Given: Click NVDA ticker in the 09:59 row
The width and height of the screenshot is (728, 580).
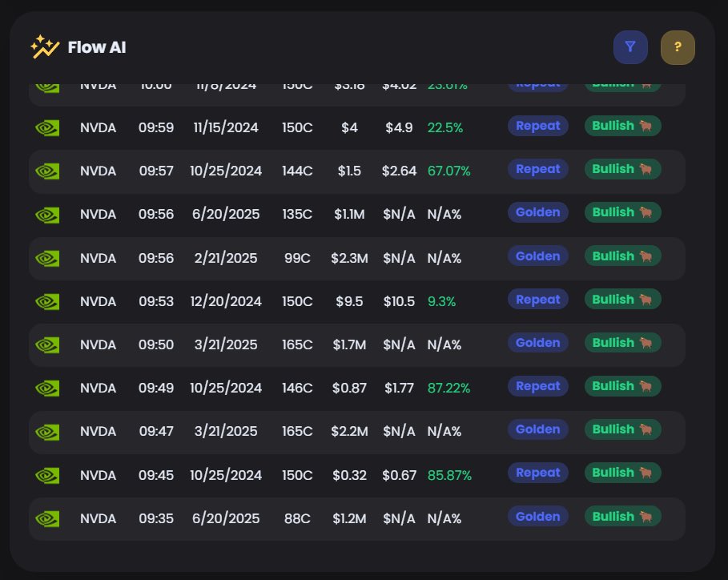Looking at the screenshot, I should (x=98, y=127).
